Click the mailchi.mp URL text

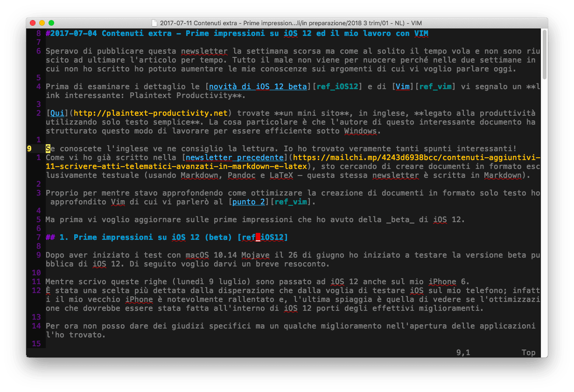coord(293,162)
